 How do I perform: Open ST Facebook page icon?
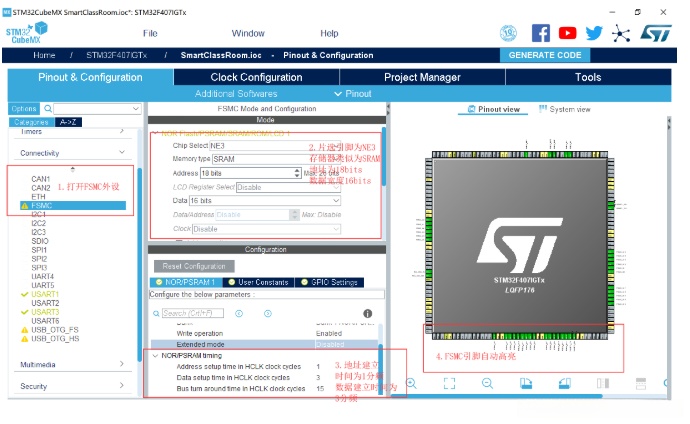pyautogui.click(x=541, y=33)
